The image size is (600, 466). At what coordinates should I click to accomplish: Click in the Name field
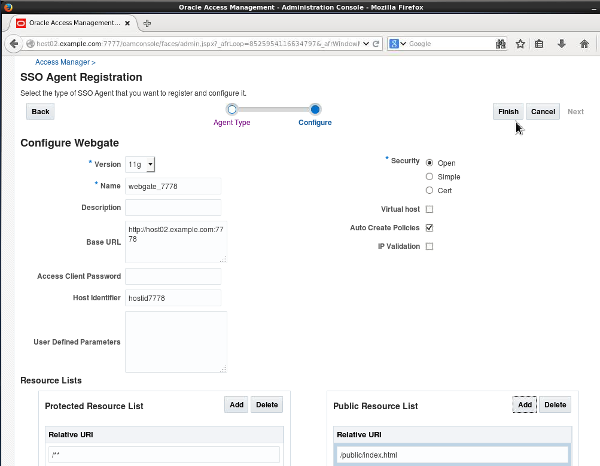173,186
